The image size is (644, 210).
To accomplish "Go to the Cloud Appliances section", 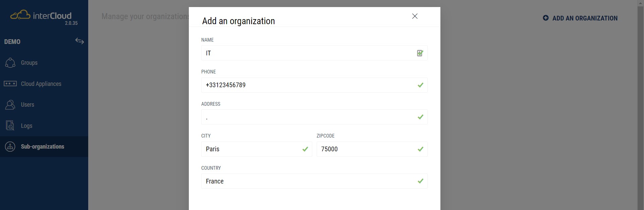I will (x=41, y=84).
